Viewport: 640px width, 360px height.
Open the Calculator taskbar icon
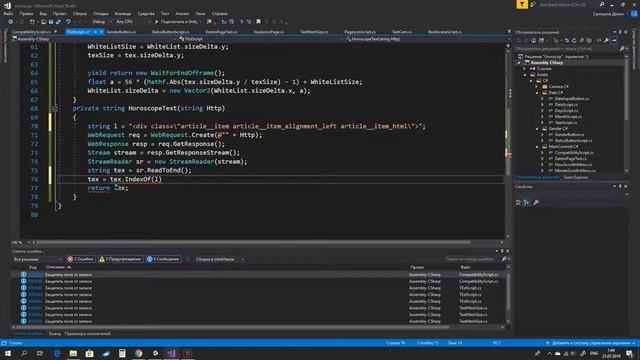(122, 353)
